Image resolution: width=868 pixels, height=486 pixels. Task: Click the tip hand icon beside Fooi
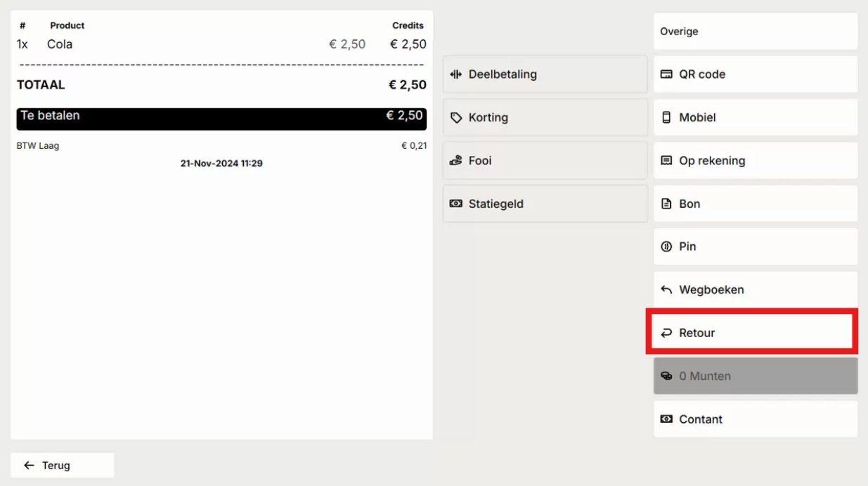click(x=456, y=161)
